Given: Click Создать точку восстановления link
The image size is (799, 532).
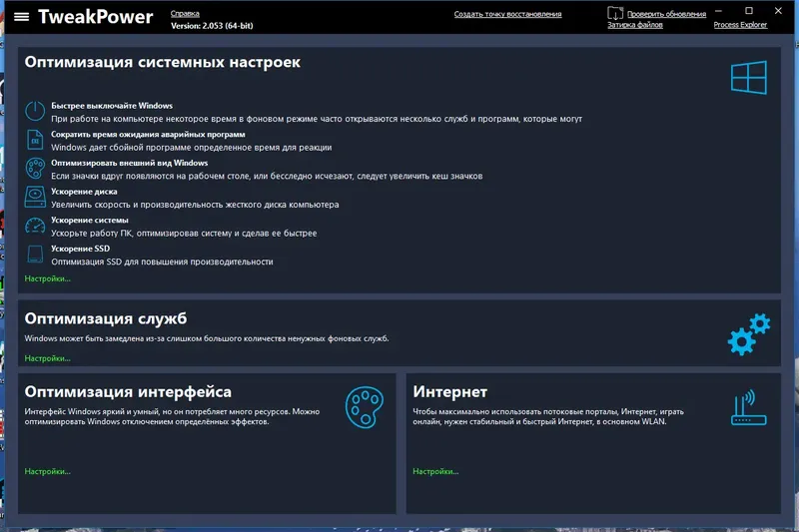Looking at the screenshot, I should pos(507,14).
